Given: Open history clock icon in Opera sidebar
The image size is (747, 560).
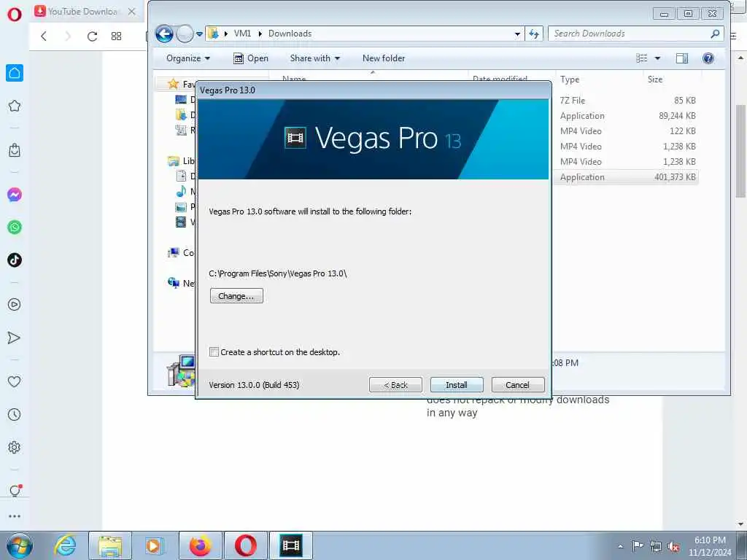Looking at the screenshot, I should click(x=15, y=414).
